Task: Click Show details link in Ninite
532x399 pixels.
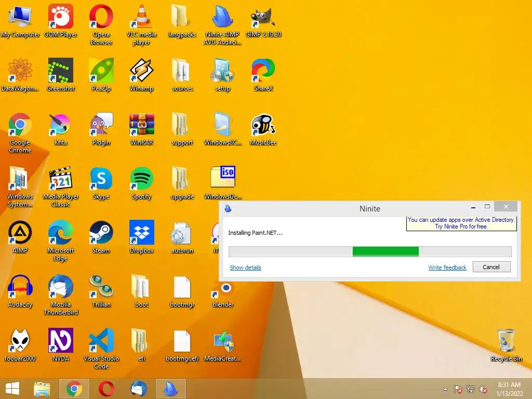Action: point(245,268)
